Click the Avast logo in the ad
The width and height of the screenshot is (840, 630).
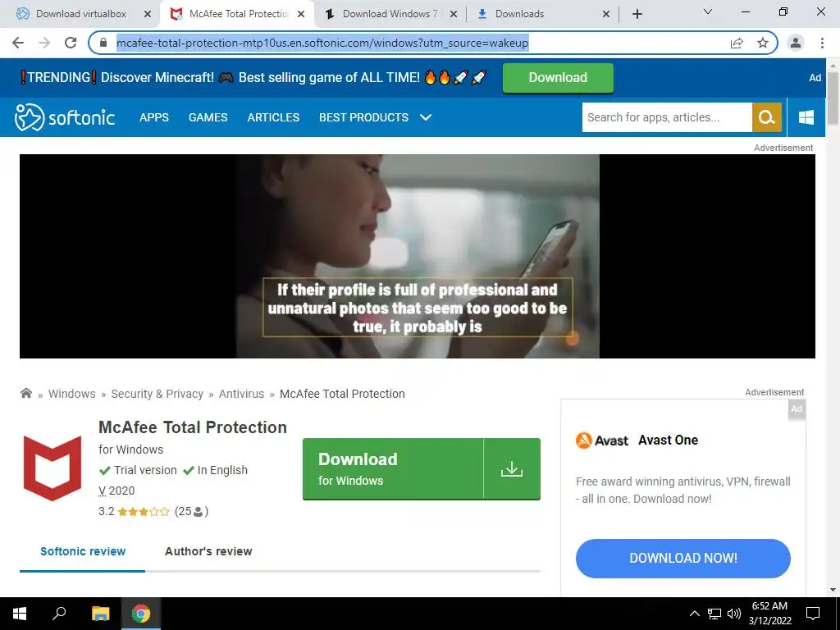click(601, 441)
